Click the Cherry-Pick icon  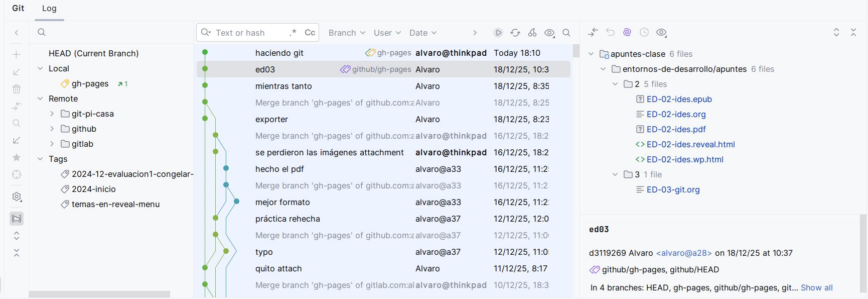click(x=532, y=33)
